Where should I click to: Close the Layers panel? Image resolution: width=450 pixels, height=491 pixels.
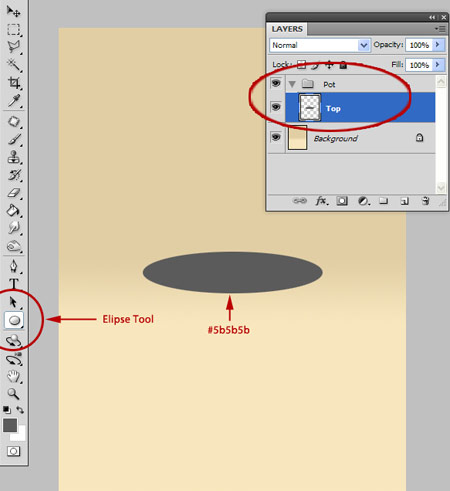(444, 17)
